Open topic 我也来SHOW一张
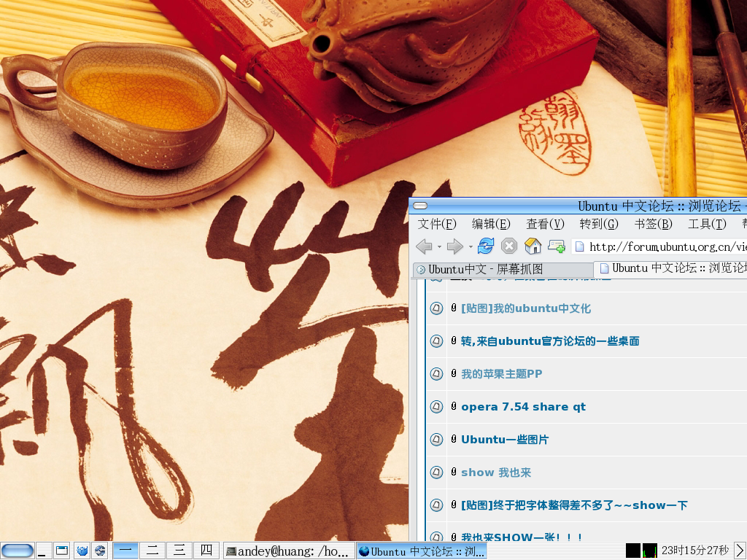The height and width of the screenshot is (560, 747). tap(522, 537)
